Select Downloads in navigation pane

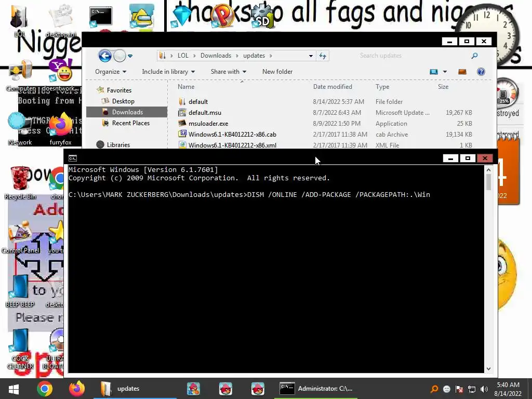tap(127, 112)
